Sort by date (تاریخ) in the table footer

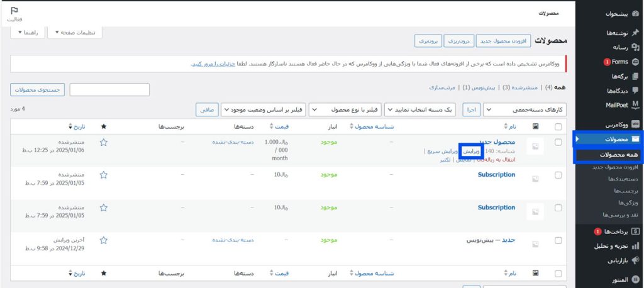77,273
